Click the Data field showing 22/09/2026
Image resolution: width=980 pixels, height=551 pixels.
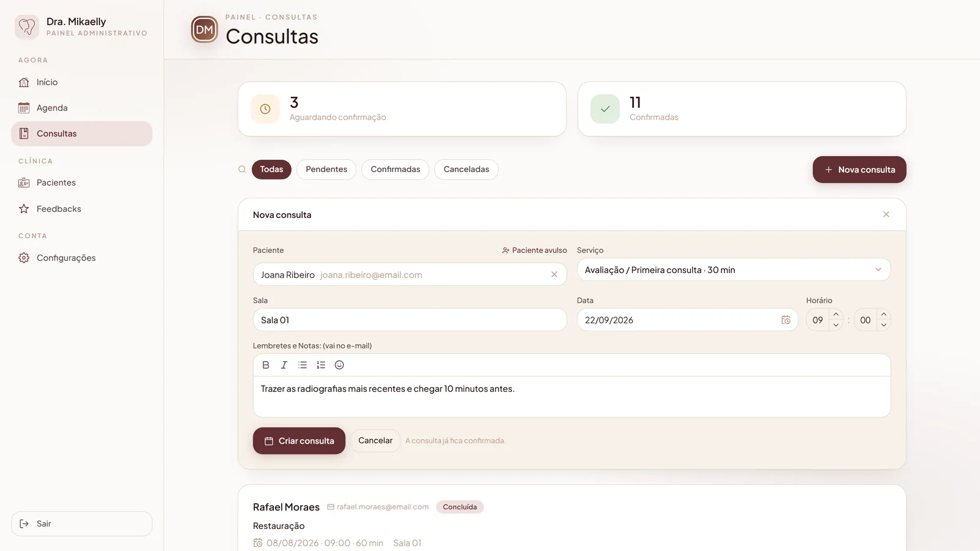(x=687, y=320)
